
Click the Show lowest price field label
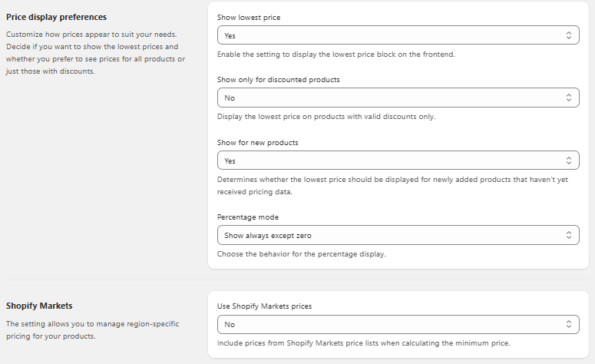249,18
